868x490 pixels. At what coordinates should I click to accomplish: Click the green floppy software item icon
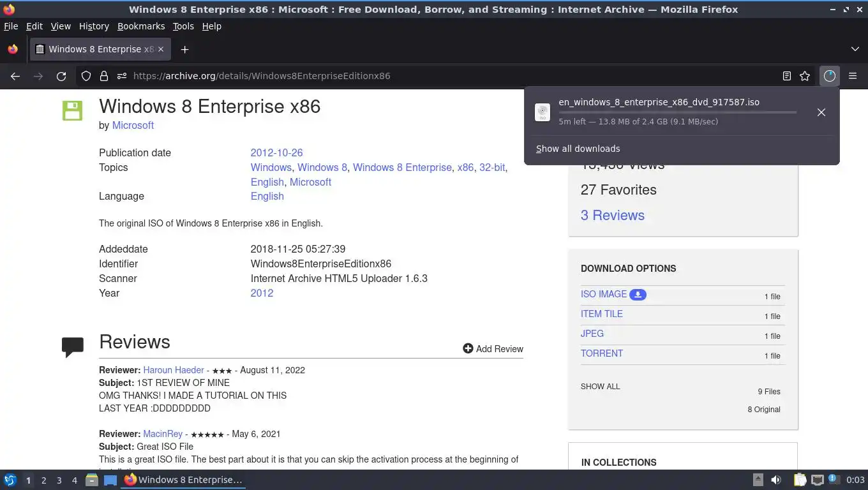pos(72,110)
